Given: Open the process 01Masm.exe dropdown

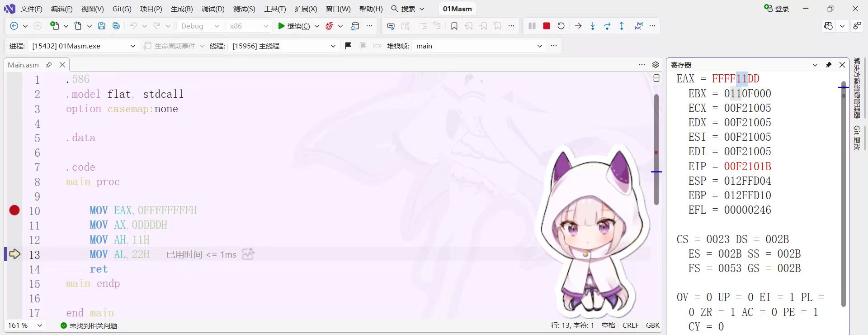Looking at the screenshot, I should tap(82, 46).
